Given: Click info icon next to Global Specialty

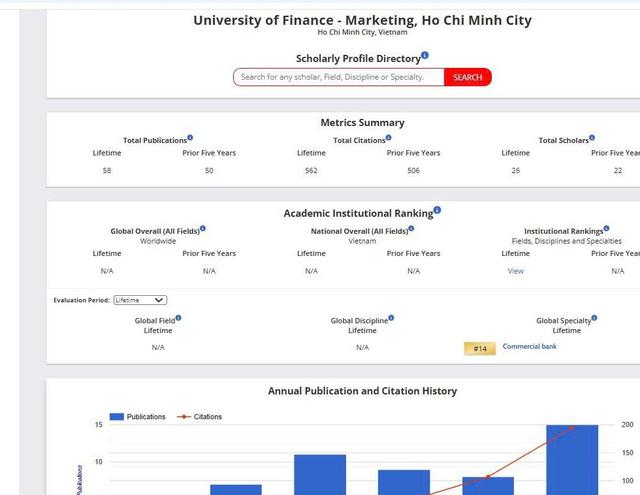Looking at the screenshot, I should 594,317.
